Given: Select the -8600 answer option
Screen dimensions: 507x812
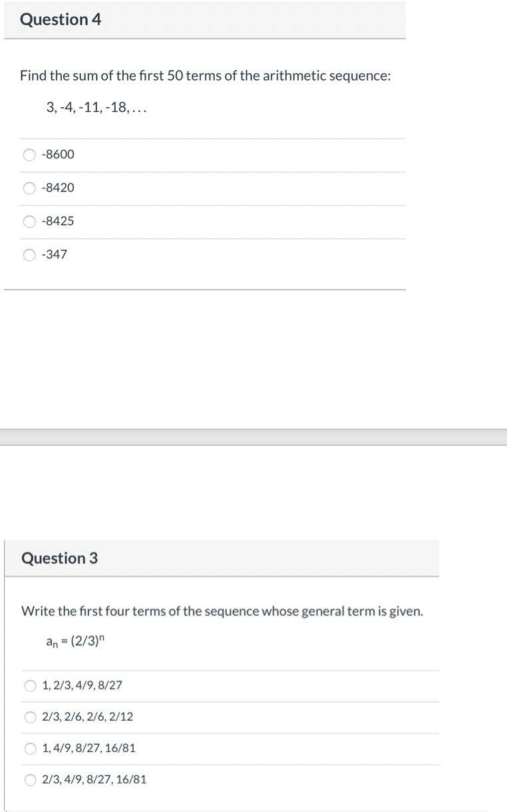Looking at the screenshot, I should [x=29, y=154].
